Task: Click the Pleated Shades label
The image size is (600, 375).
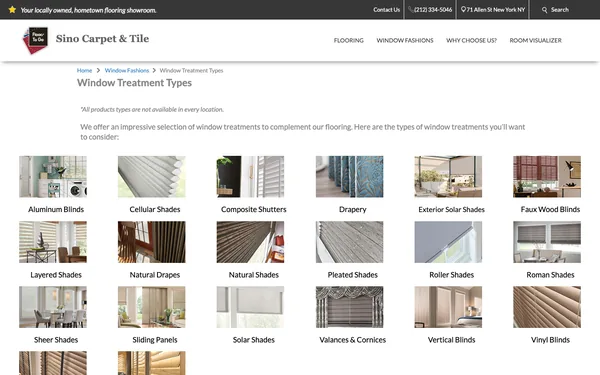Action: tap(352, 275)
